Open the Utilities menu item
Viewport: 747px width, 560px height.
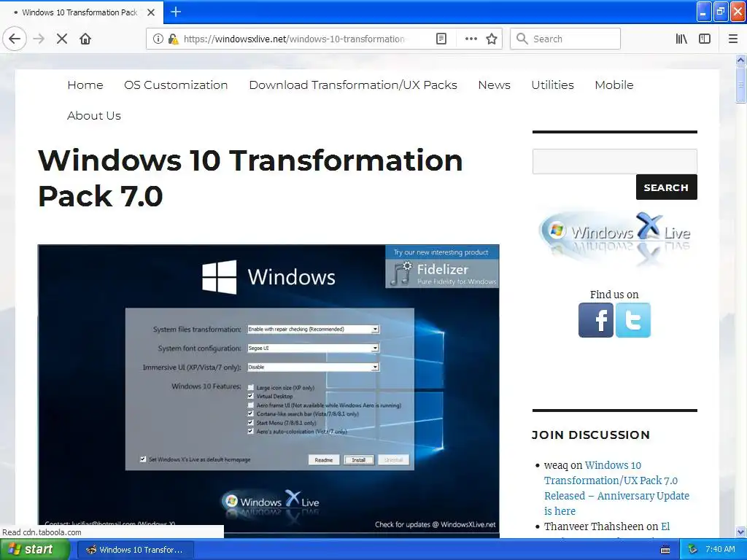click(x=553, y=85)
